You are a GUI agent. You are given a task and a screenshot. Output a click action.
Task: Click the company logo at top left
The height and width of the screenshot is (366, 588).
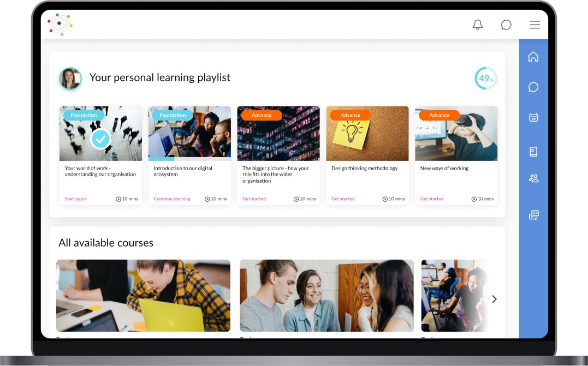(x=60, y=25)
